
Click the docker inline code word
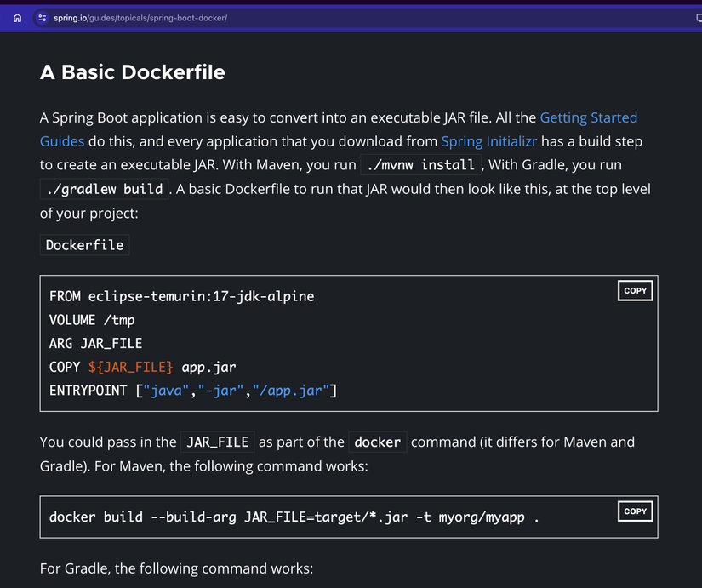coord(378,442)
